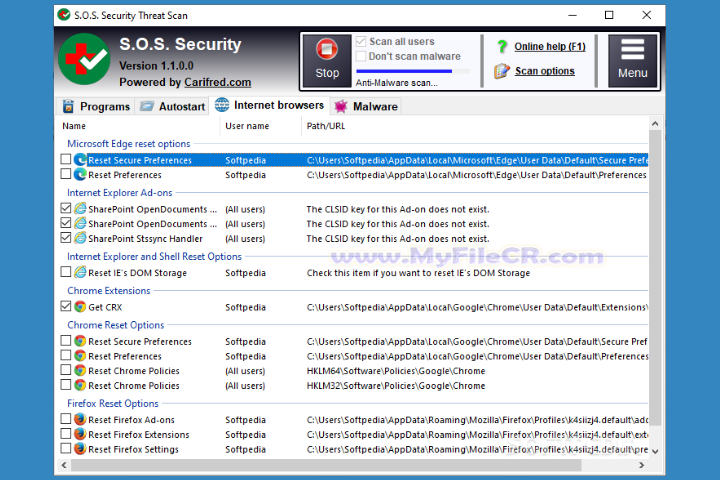Switch to the Autostart tab
This screenshot has width=720, height=480.
tap(172, 107)
